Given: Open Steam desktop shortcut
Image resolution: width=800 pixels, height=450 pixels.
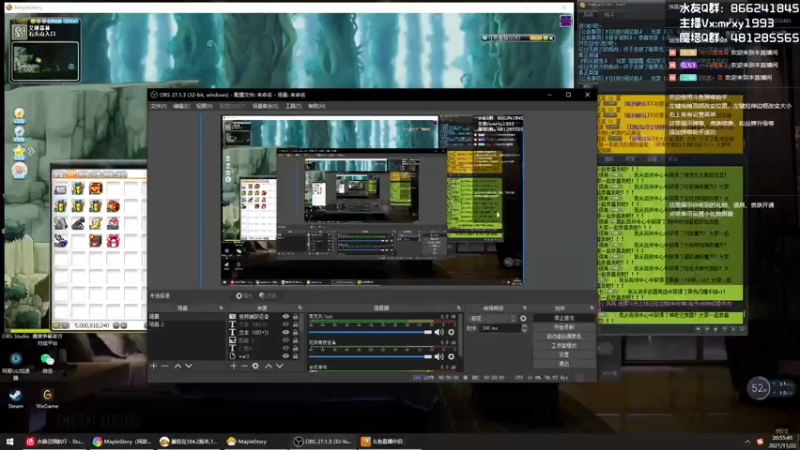Looking at the screenshot, I should 15,398.
